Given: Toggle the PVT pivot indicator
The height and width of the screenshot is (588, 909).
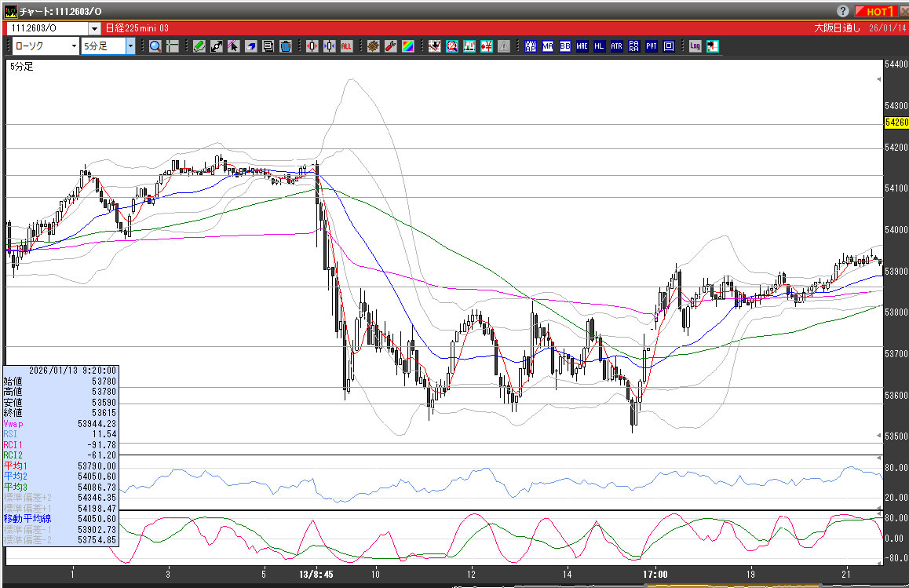Looking at the screenshot, I should coord(651,46).
